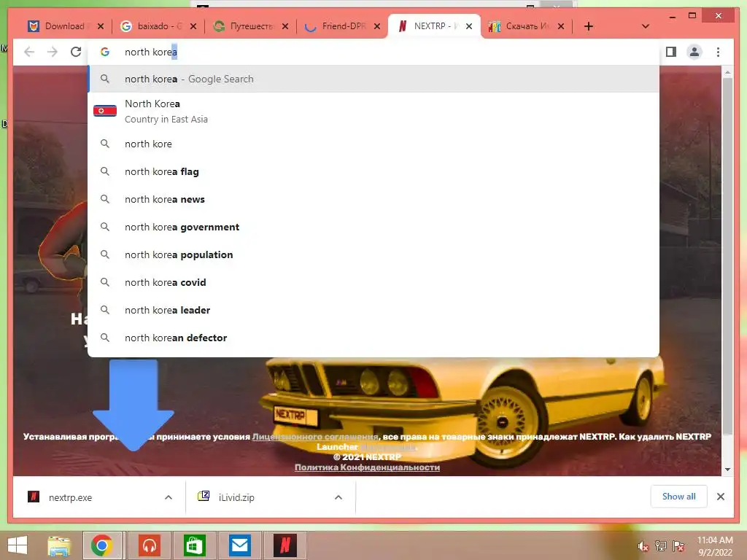Open the profile avatar menu
Viewport: 747px width, 560px height.
tap(694, 52)
